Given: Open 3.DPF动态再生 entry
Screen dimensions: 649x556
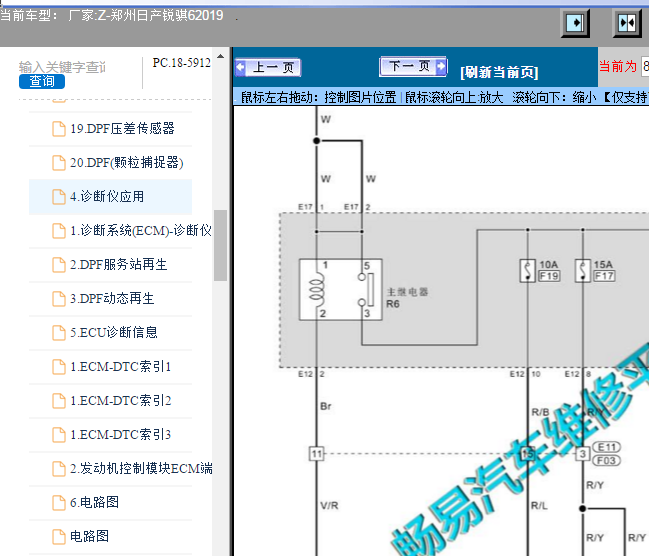Looking at the screenshot, I should click(112, 298).
